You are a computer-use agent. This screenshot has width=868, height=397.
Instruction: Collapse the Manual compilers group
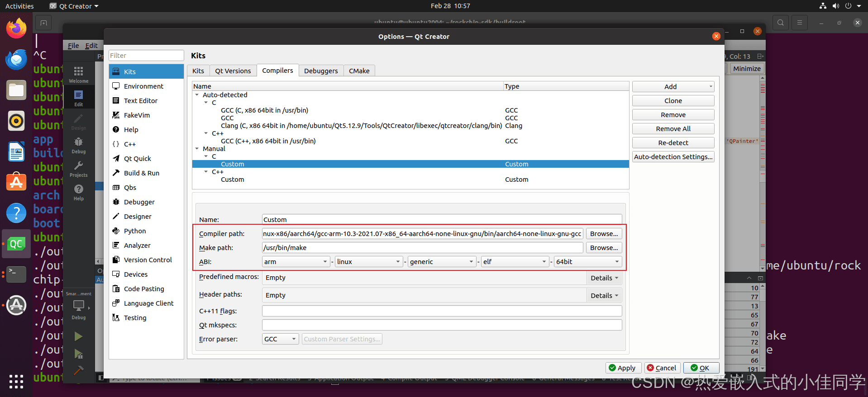tap(197, 149)
